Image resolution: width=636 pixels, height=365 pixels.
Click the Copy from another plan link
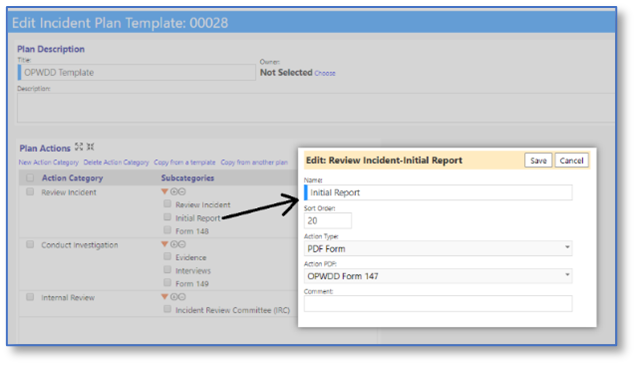click(x=254, y=162)
